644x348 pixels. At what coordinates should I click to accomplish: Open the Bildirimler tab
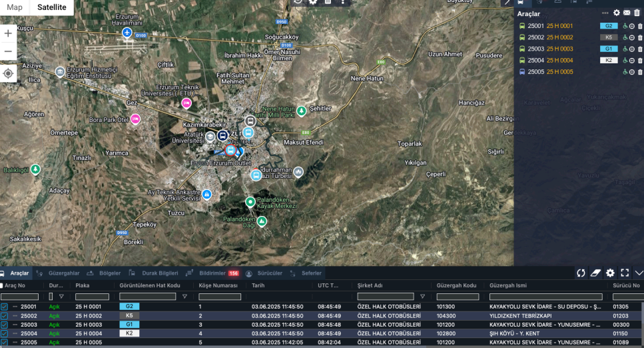click(212, 273)
